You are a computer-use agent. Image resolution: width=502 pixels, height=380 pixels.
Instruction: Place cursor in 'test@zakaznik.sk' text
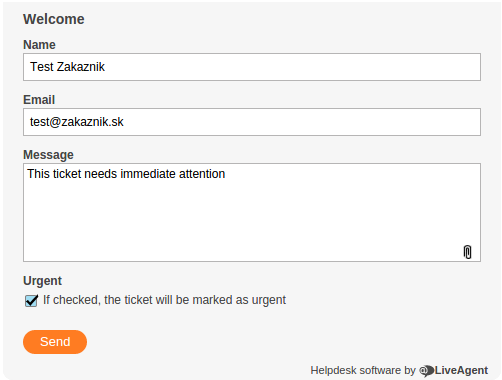point(77,122)
